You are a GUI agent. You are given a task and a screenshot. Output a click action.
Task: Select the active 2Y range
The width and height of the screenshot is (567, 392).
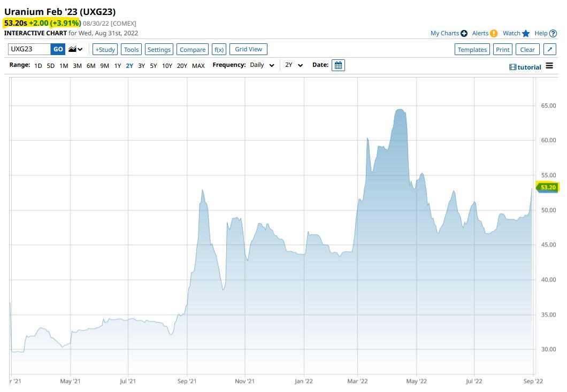tap(129, 66)
